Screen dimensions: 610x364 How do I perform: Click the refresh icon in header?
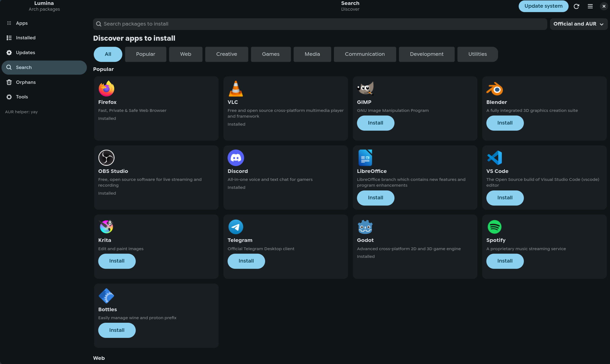pyautogui.click(x=576, y=6)
